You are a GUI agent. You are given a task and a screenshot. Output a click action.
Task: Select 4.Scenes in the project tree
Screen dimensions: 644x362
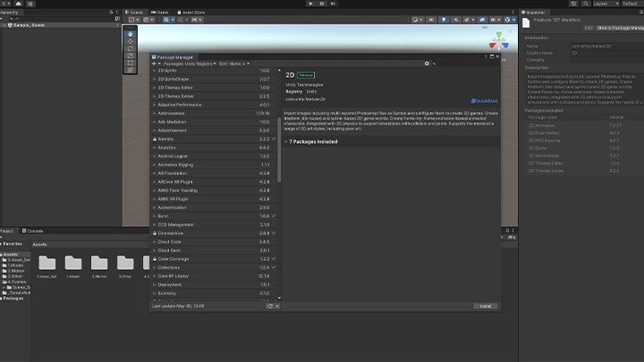click(x=15, y=282)
